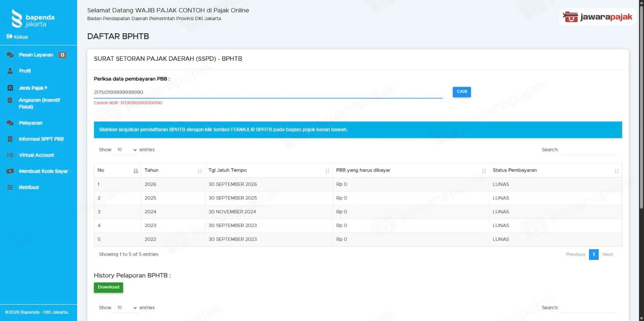Sort table by Tahun column arrows
Screen dimensions: 644x321
click(200, 171)
